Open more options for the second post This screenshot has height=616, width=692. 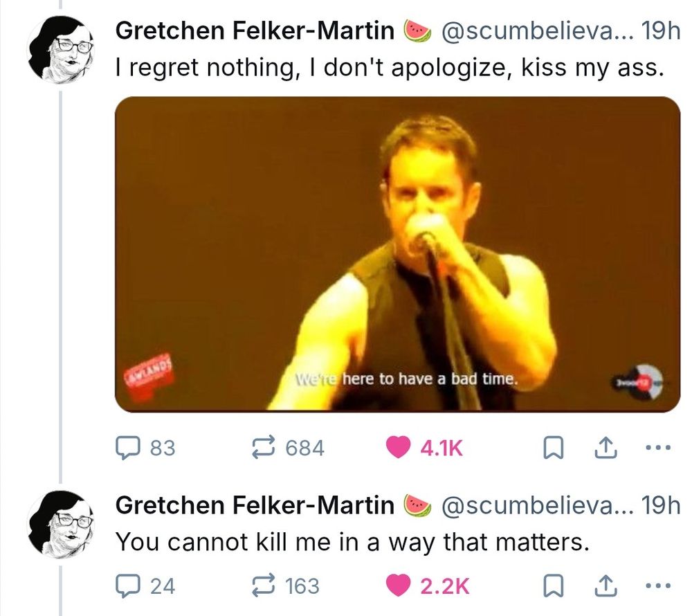click(653, 586)
